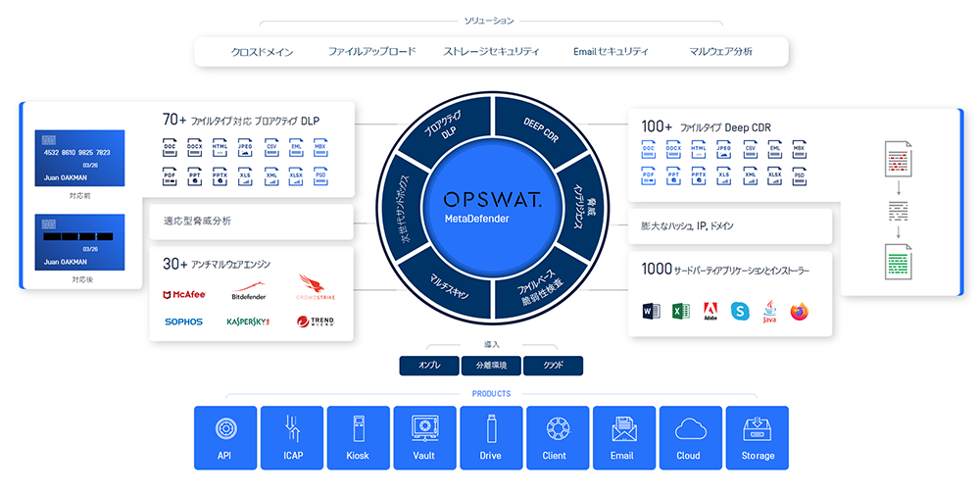The width and height of the screenshot is (980, 496).
Task: Click the Kaspersky engine logo
Action: [x=248, y=322]
